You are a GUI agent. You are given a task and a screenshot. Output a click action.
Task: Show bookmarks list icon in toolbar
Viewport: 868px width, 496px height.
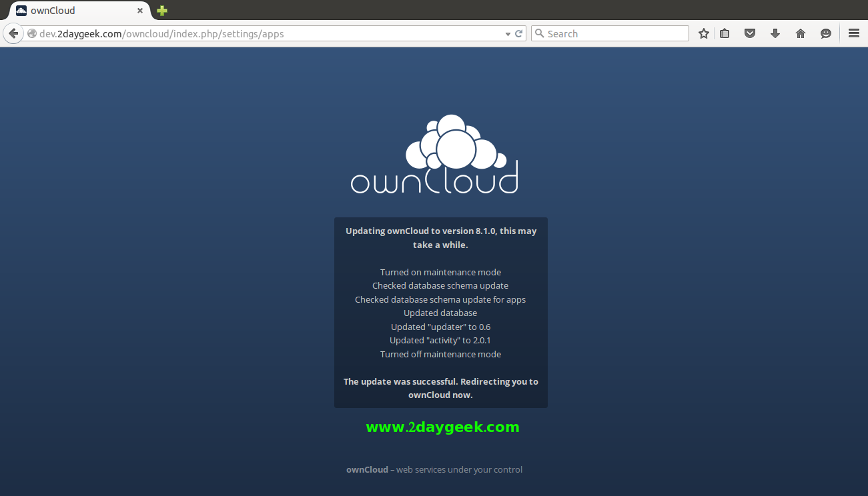tap(725, 33)
